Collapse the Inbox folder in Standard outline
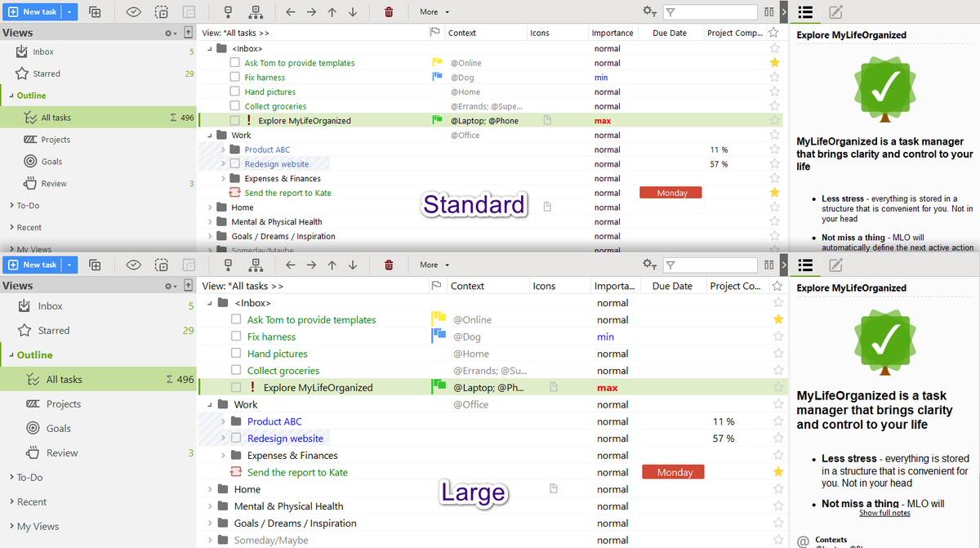This screenshot has width=980, height=548. (210, 48)
